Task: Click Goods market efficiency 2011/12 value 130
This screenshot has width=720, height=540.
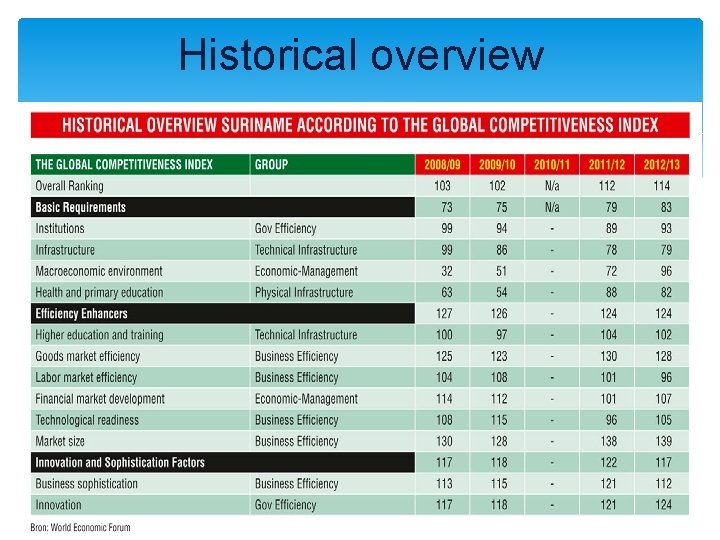Action: click(608, 356)
